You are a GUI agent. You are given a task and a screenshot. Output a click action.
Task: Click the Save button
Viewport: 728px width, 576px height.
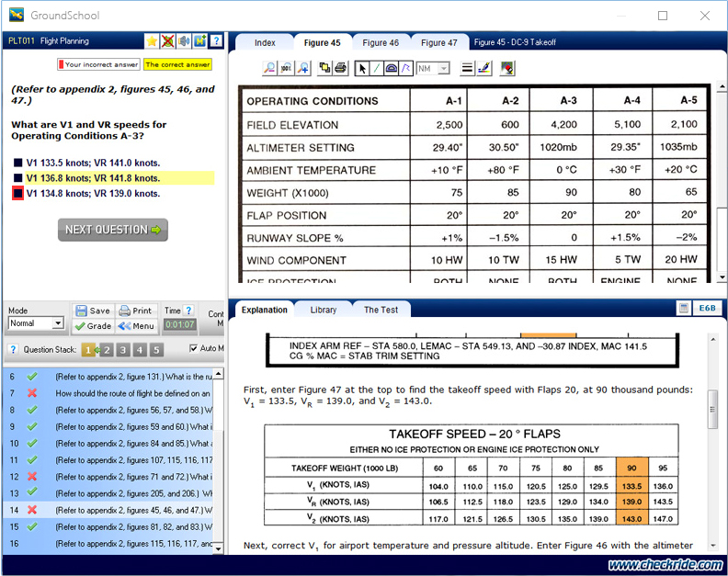pos(93,311)
